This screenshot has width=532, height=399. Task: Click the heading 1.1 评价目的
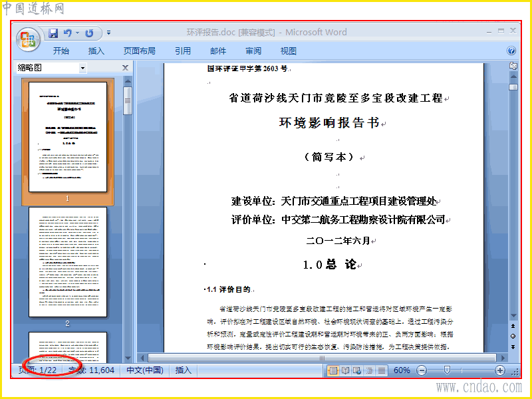[x=228, y=289]
